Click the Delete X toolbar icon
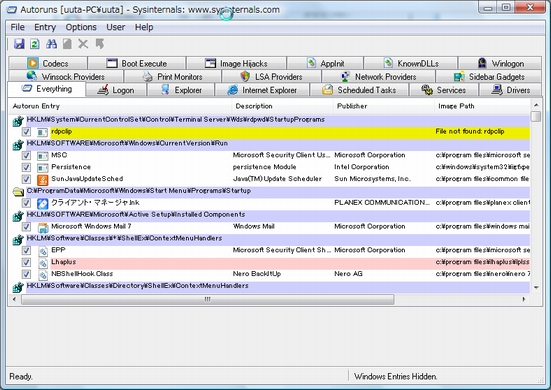The height and width of the screenshot is (390, 551). click(x=83, y=44)
